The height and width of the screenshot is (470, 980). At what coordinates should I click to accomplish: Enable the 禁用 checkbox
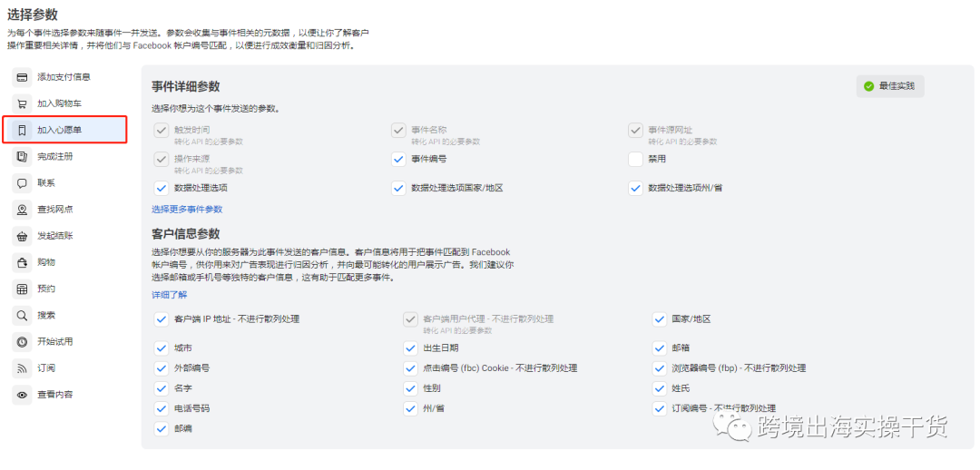tap(635, 160)
